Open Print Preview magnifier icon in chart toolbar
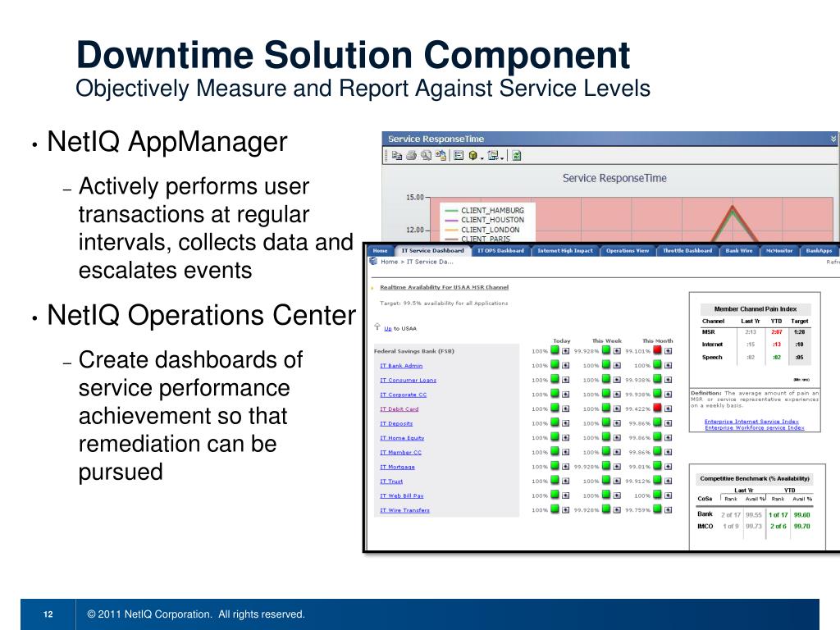 (426, 156)
